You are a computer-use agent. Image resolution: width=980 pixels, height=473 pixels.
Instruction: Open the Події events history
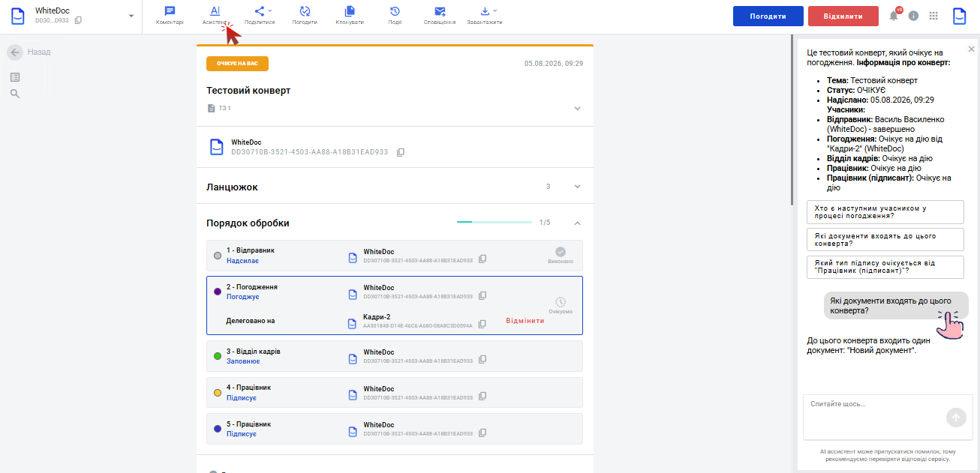tap(395, 16)
